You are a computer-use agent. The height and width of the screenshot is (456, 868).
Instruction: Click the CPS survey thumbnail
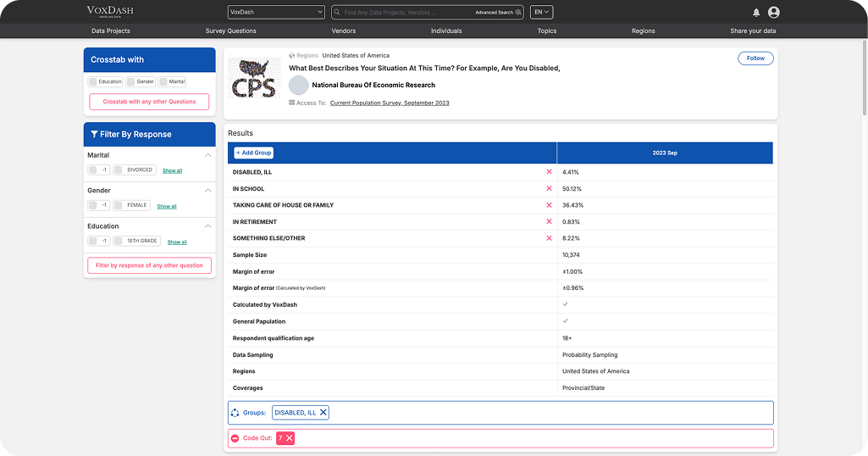(254, 78)
